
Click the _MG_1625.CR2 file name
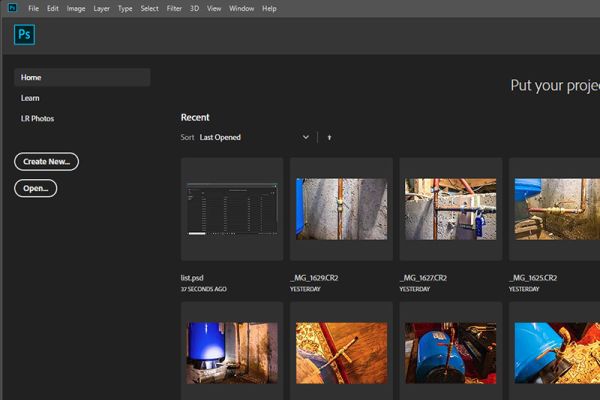(533, 278)
